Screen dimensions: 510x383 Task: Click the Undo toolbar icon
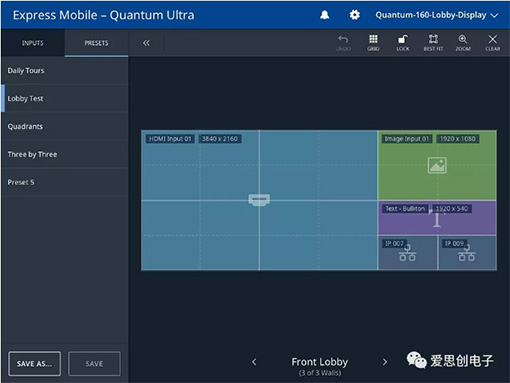(x=343, y=43)
